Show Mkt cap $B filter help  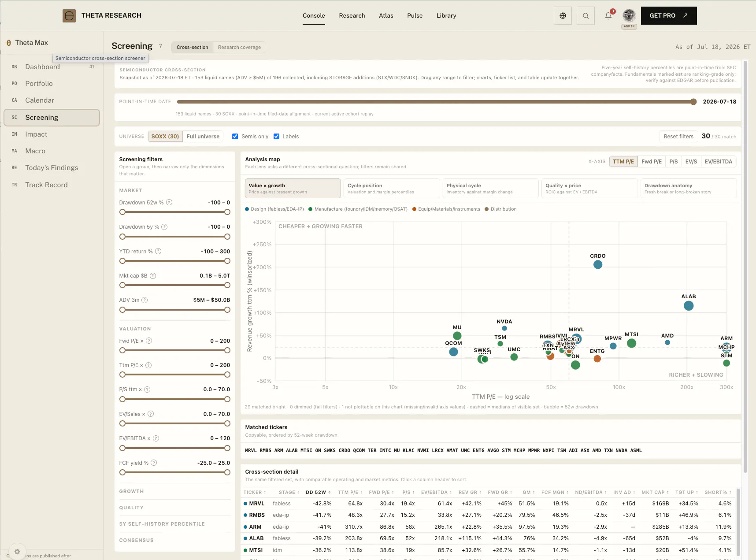coord(153,276)
